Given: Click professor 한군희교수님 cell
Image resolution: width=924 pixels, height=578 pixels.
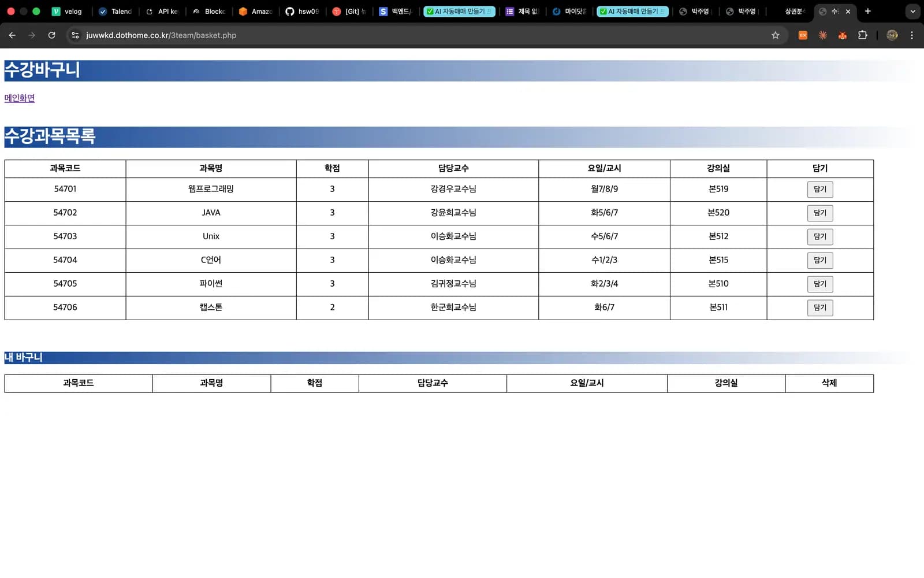Looking at the screenshot, I should click(x=453, y=307).
